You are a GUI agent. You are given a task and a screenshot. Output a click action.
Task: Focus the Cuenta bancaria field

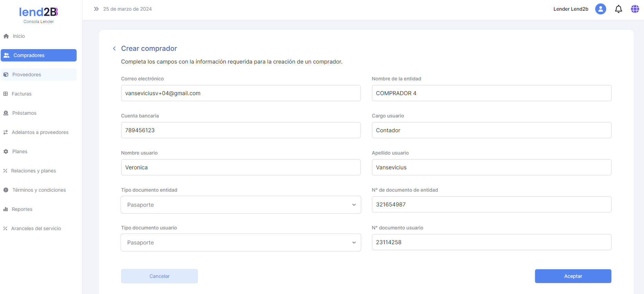(x=241, y=130)
